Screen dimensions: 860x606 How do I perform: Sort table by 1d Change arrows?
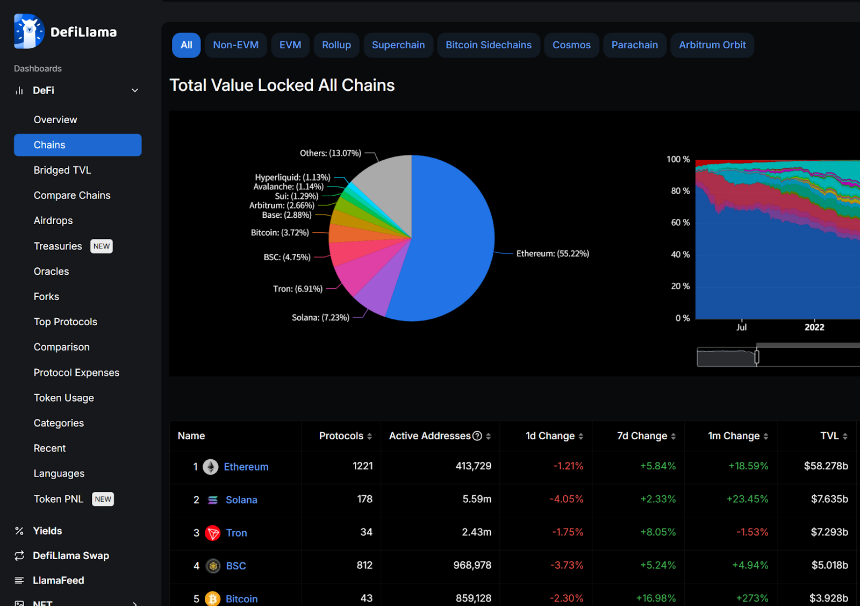(x=581, y=437)
